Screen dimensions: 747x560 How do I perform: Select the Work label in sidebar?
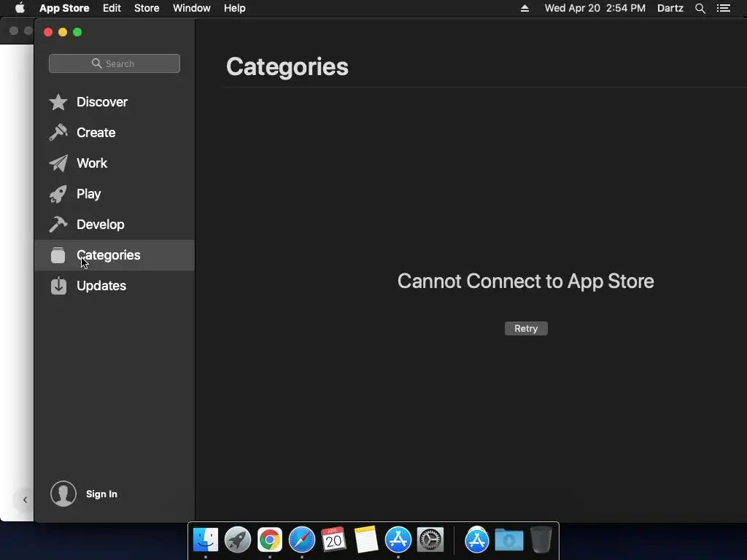[x=92, y=163]
